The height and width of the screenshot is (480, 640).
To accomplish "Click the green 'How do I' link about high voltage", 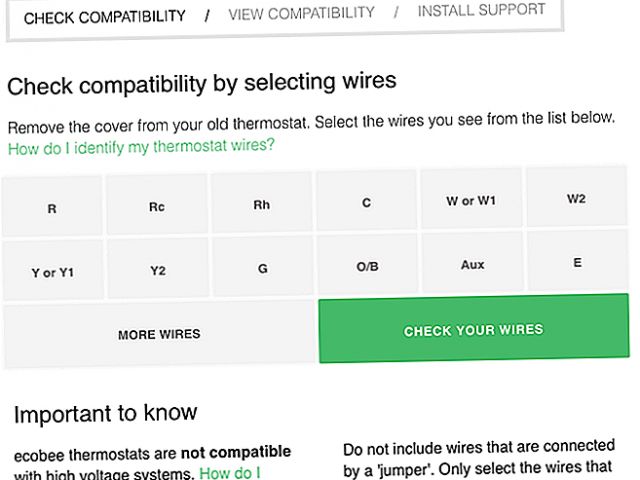I will (x=230, y=472).
